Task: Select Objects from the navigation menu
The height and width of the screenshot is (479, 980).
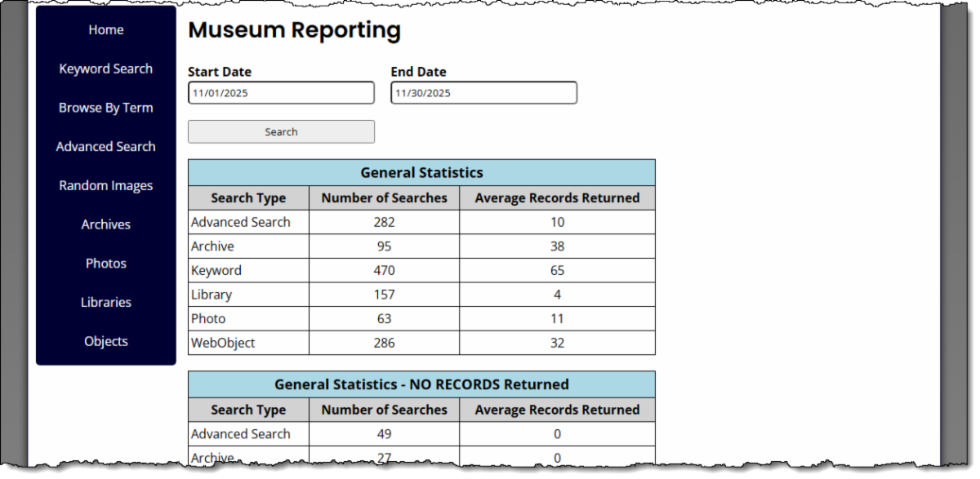Action: point(106,342)
